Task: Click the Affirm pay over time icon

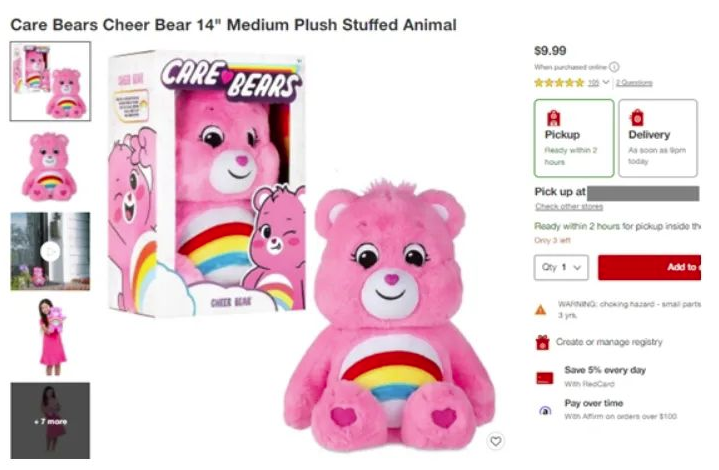Action: coord(543,410)
